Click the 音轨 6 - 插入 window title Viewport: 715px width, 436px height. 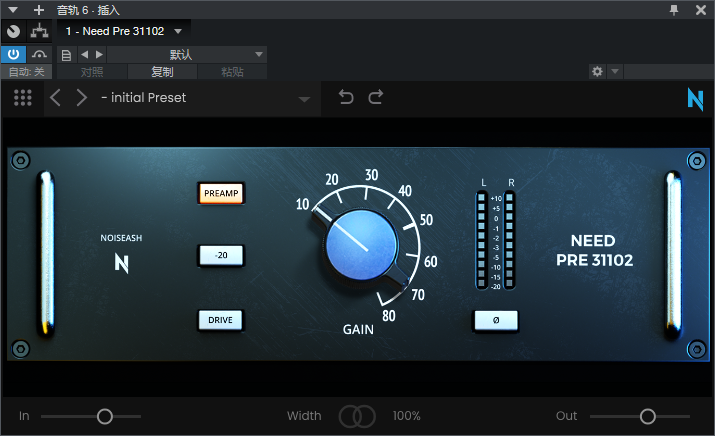pos(88,10)
